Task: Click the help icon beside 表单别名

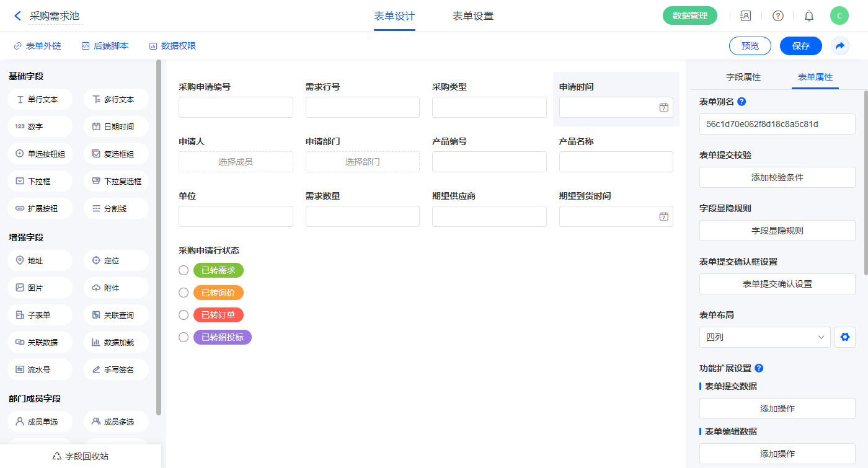Action: coord(742,102)
